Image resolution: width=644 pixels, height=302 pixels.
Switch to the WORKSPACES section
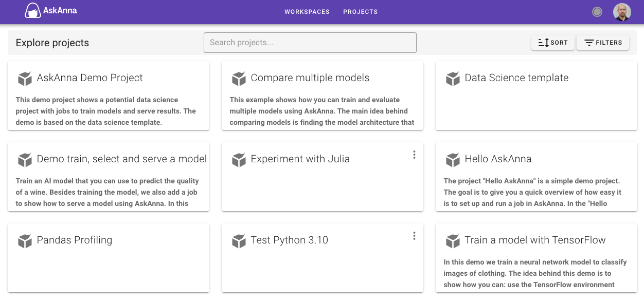click(307, 12)
